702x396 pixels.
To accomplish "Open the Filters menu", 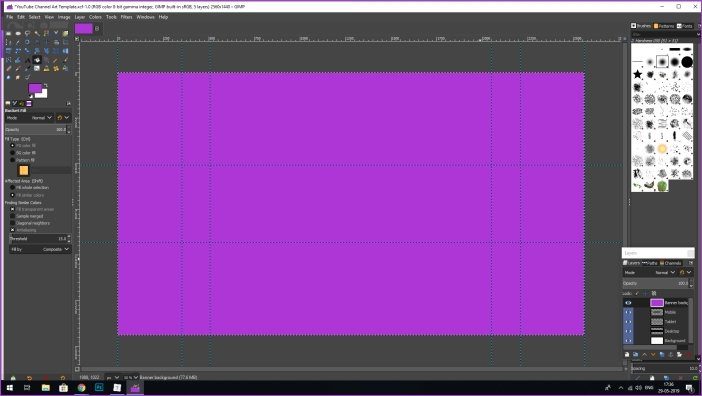I will (x=126, y=17).
